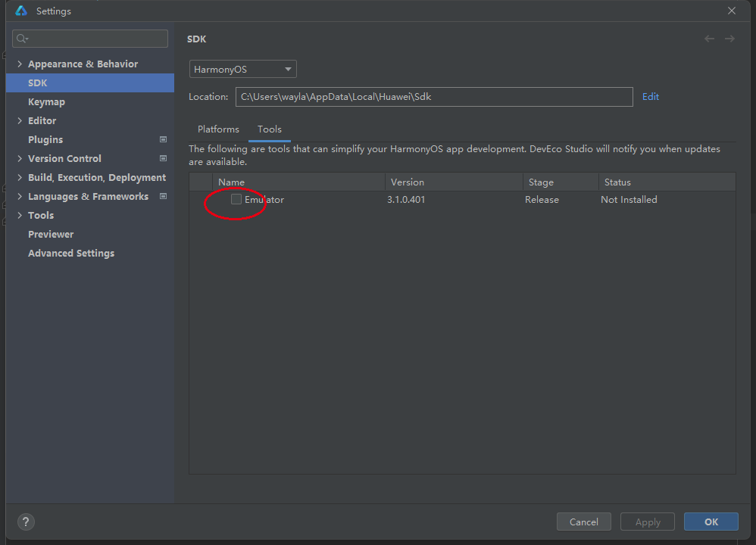This screenshot has height=545, width=756.
Task: Switch to the Platforms tab
Action: point(218,129)
